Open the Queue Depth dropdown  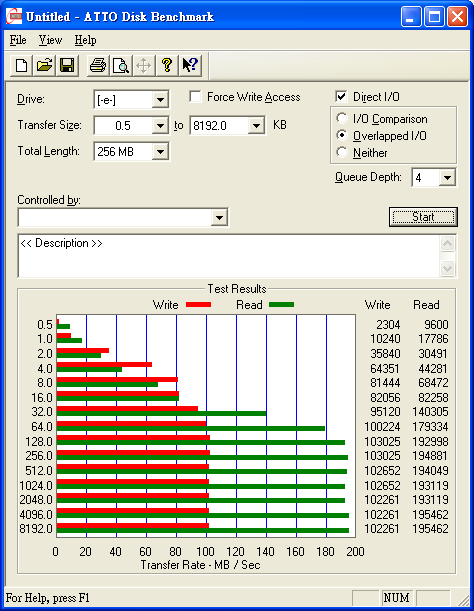[x=447, y=178]
